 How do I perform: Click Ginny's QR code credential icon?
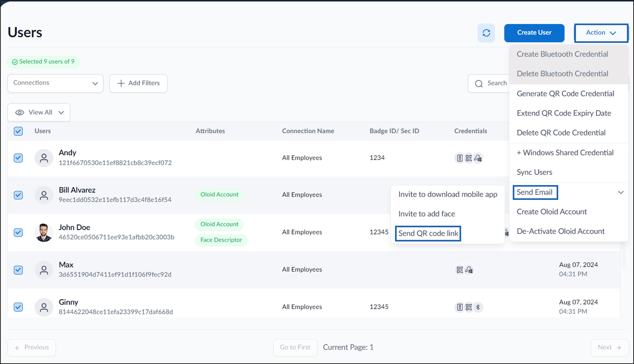[469, 307]
